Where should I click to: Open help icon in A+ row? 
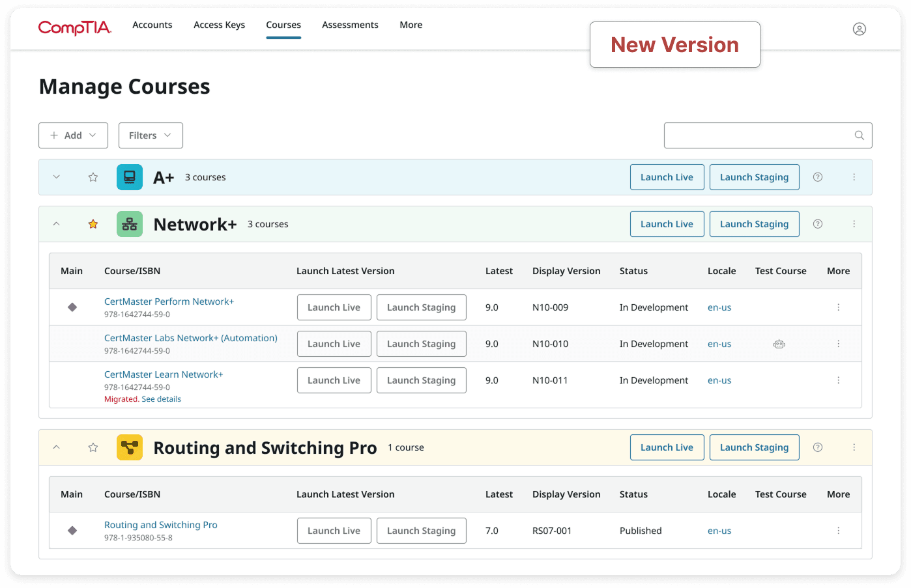pyautogui.click(x=818, y=177)
